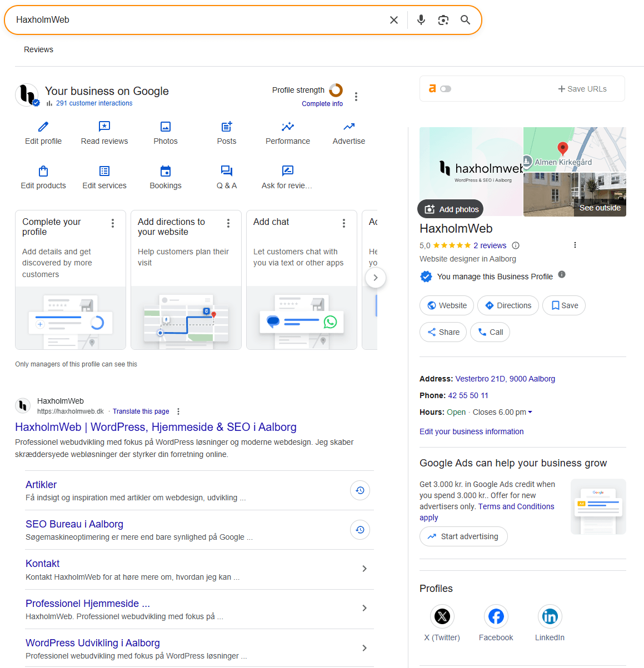The image size is (644, 668).
Task: View Performance insights icon
Action: pos(287,127)
